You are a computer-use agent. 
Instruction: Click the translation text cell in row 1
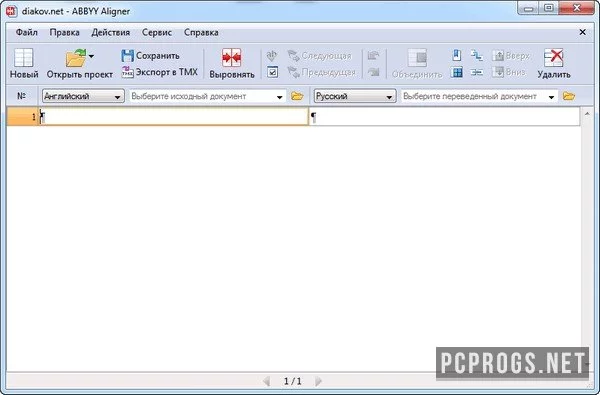click(444, 116)
